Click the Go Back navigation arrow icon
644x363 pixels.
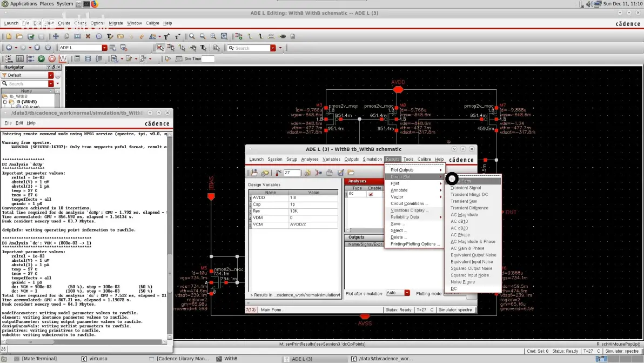[x=9, y=48]
